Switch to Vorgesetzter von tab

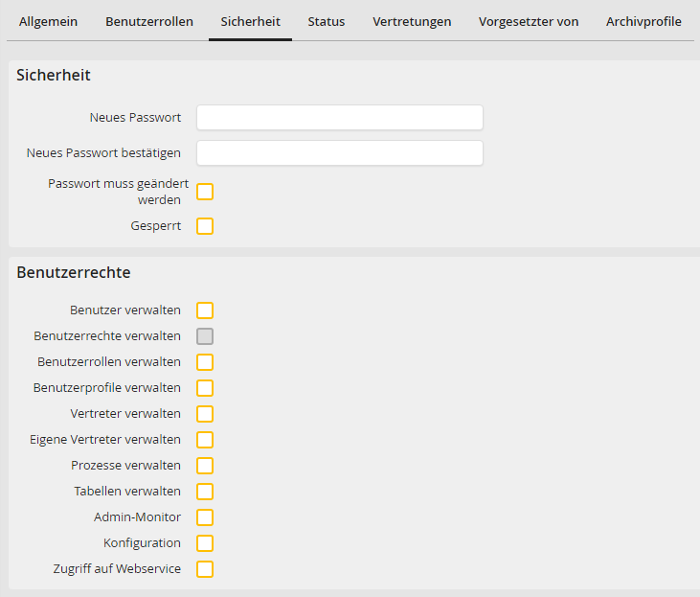[x=529, y=21]
